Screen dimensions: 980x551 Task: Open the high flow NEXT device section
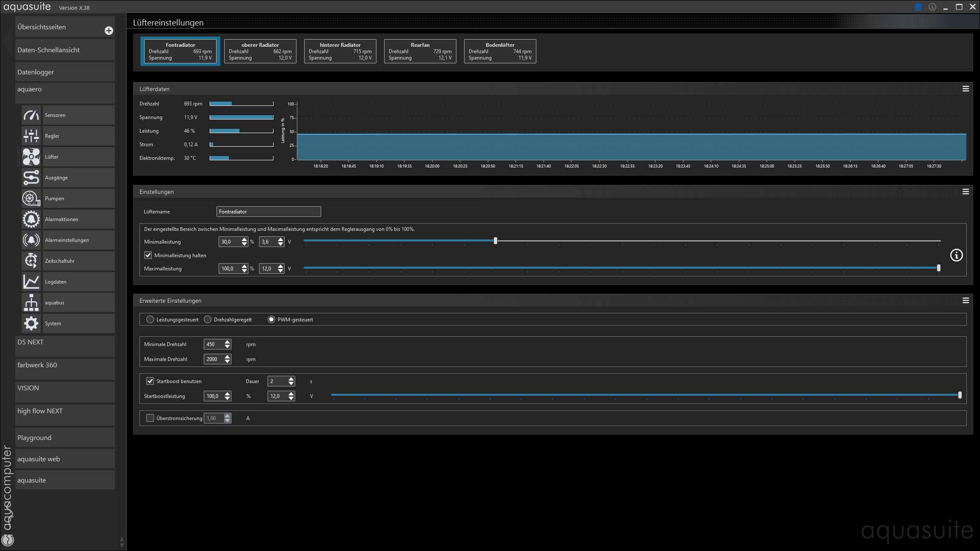coord(65,415)
